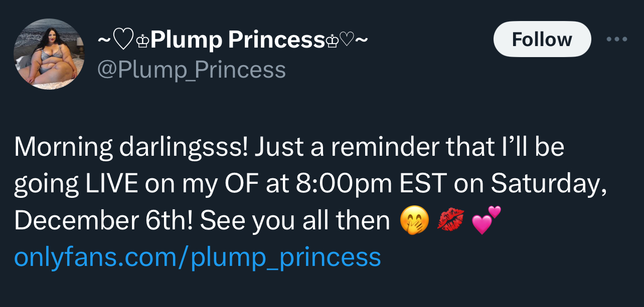Open the onlyfans.com/plump_princess link
The width and height of the screenshot is (644, 307).
click(198, 257)
